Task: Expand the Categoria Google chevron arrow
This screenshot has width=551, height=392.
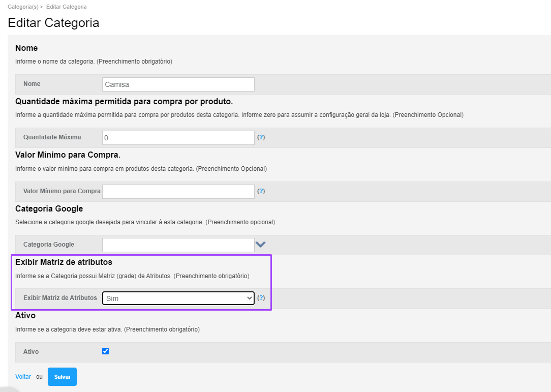Action: point(260,245)
